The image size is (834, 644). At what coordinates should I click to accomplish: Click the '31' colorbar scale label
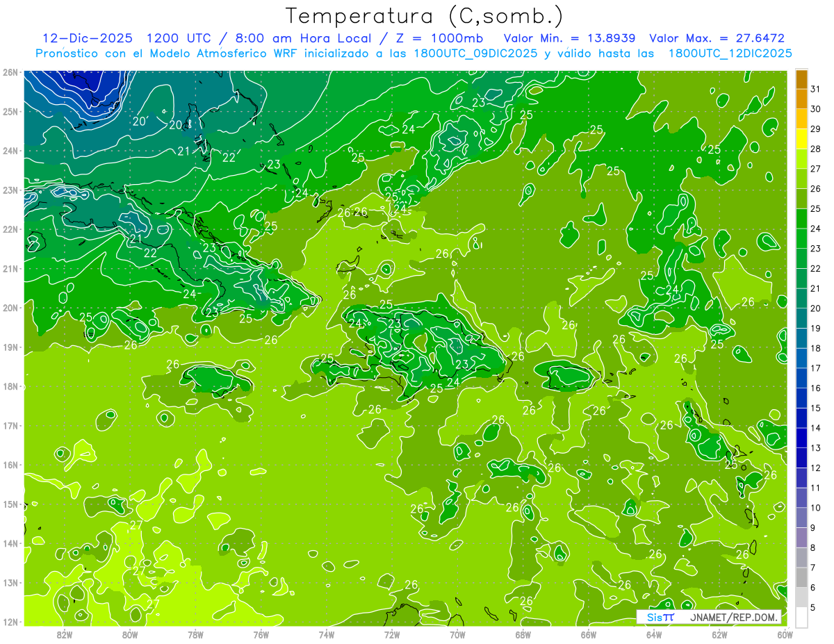(815, 89)
